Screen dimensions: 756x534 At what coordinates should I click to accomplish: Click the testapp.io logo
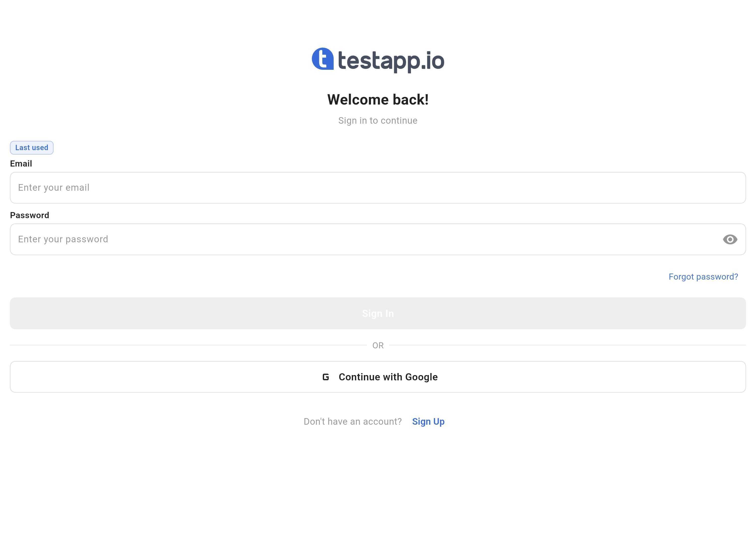click(378, 60)
